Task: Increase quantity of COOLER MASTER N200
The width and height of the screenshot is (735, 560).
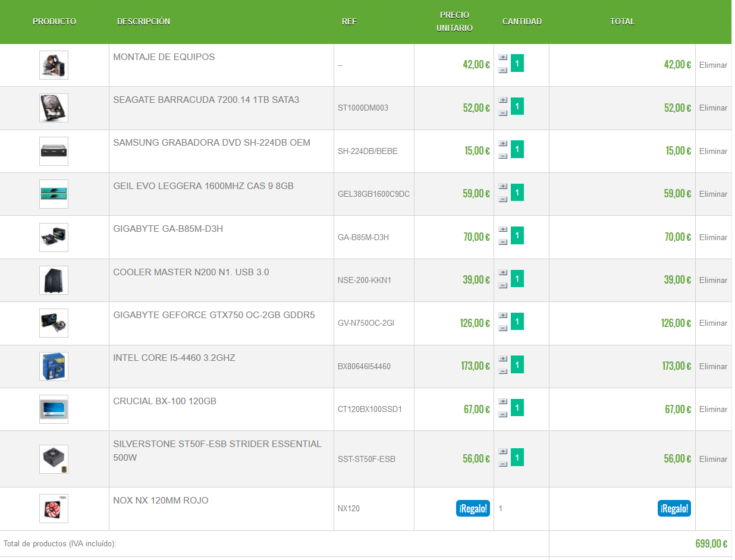Action: coord(502,273)
